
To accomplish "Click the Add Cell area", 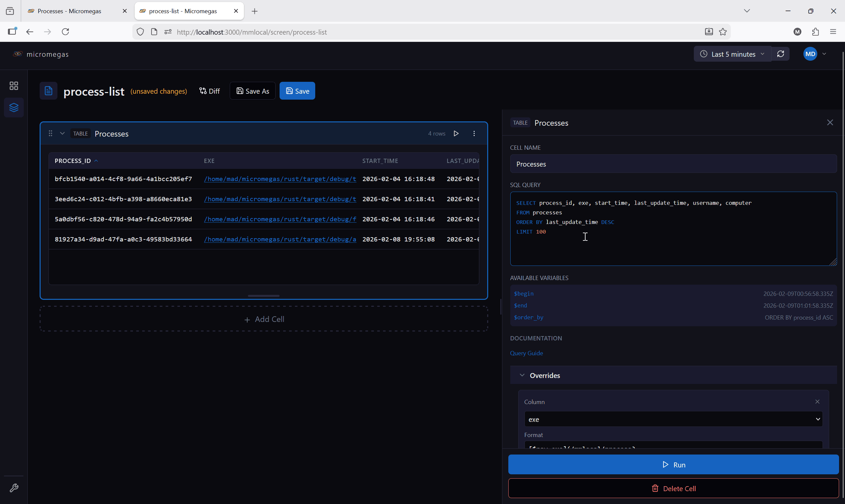I will pos(264,319).
